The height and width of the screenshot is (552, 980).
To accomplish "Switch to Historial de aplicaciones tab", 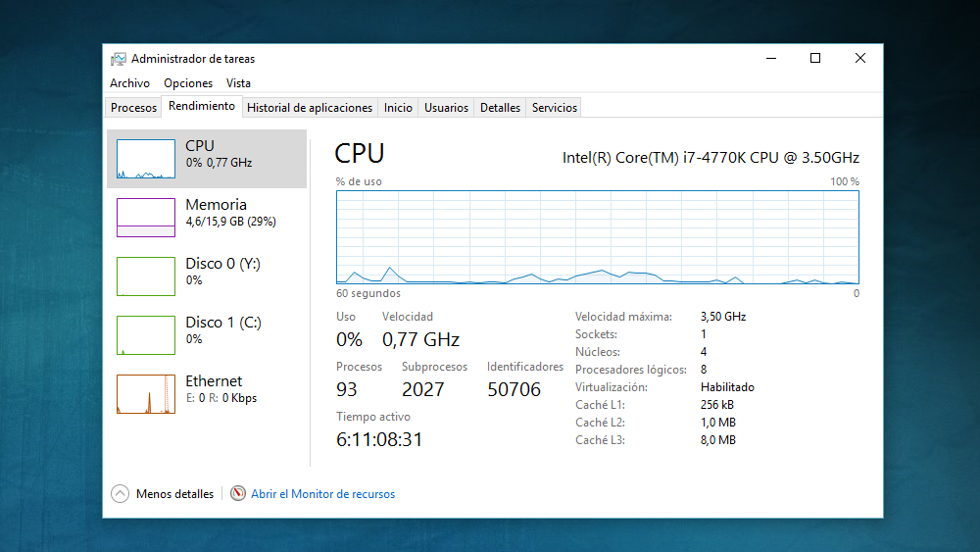I will point(310,108).
